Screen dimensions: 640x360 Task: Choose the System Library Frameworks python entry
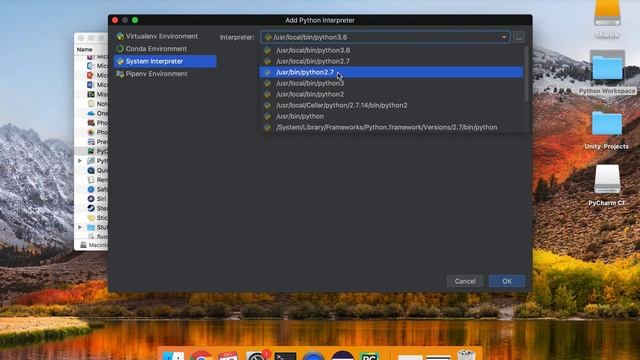[x=391, y=127]
